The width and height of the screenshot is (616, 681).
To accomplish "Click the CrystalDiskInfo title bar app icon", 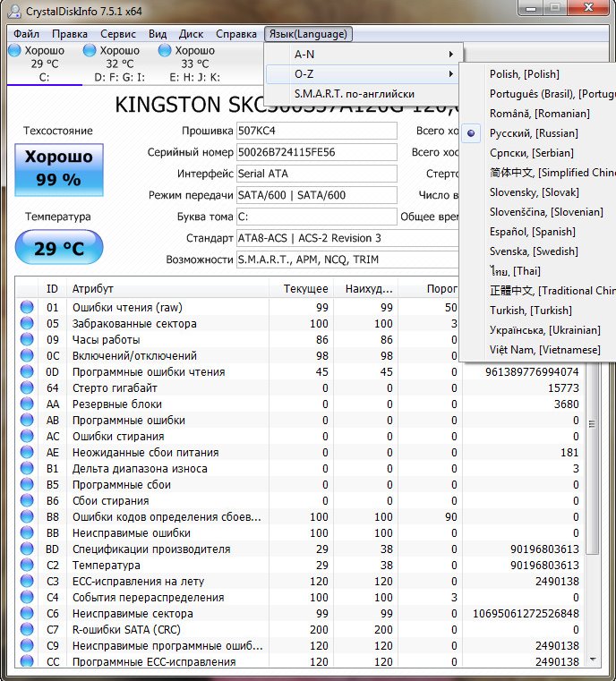I will 14,11.
